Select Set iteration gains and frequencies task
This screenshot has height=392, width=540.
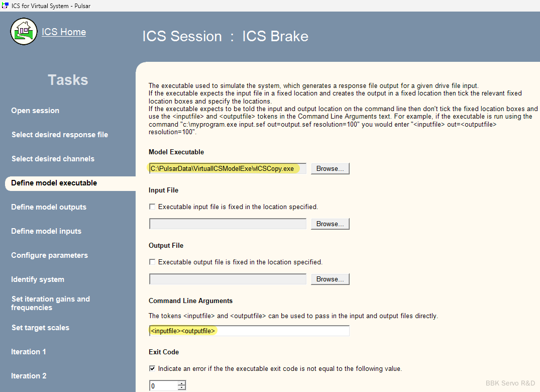click(50, 303)
